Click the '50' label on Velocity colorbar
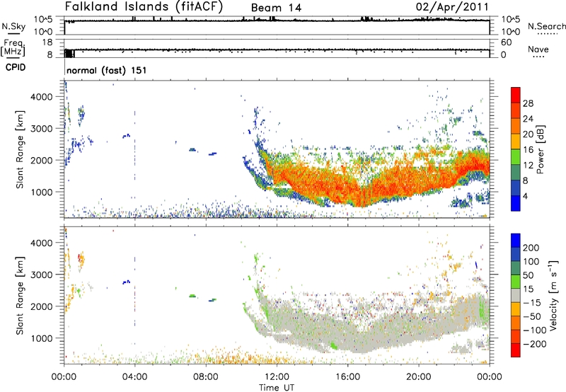 click(x=528, y=275)
